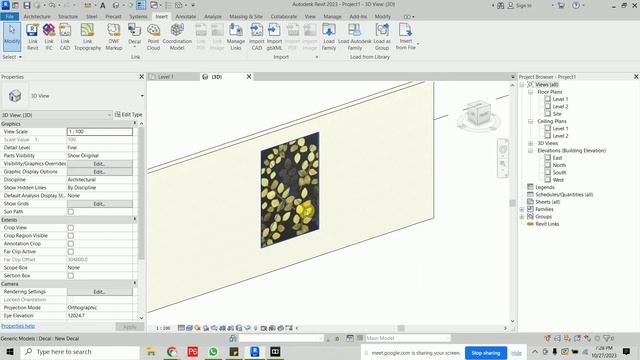This screenshot has width=640, height=360.
Task: Click the Properties panel vertical scrollbar
Action: (x=141, y=193)
